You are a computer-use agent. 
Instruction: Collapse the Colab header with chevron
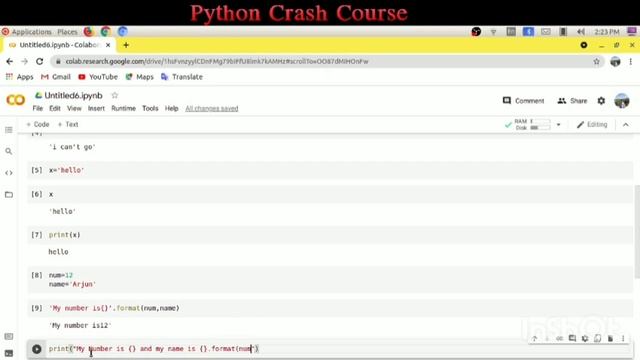[626, 124]
